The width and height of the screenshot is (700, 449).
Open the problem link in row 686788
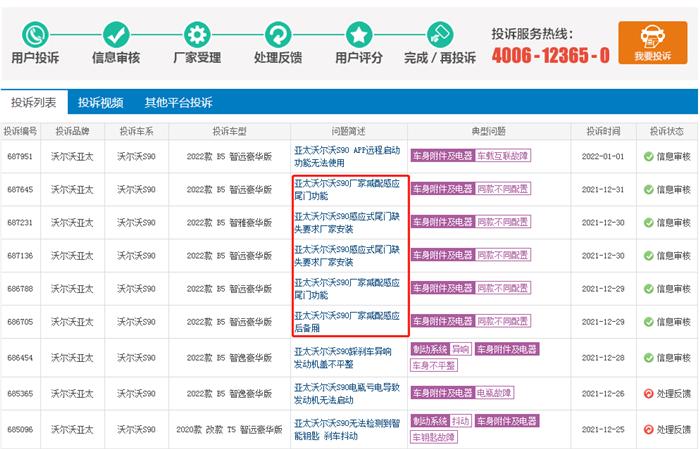347,289
